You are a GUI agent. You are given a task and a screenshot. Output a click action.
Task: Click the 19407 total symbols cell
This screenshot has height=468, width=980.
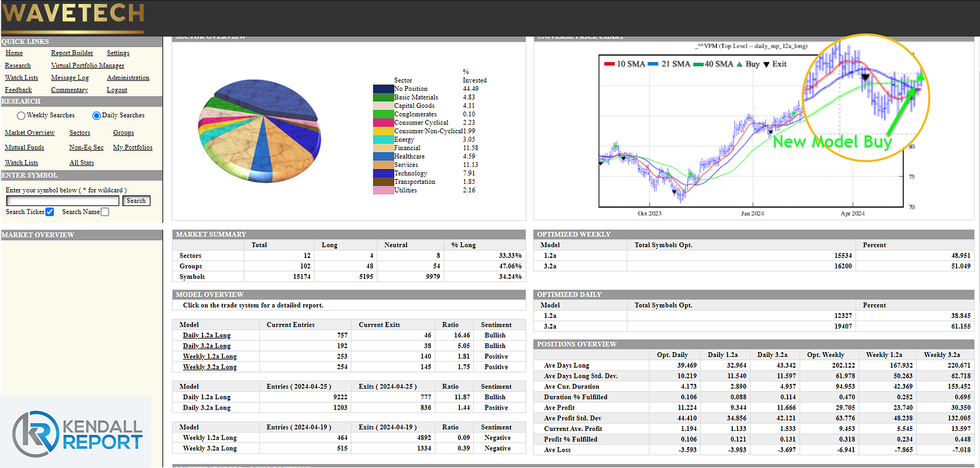[741, 327]
